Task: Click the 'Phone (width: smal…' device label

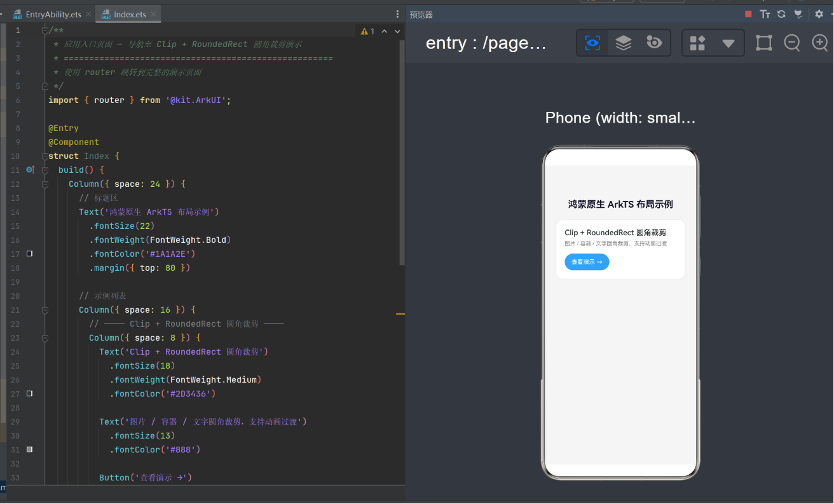Action: click(620, 118)
